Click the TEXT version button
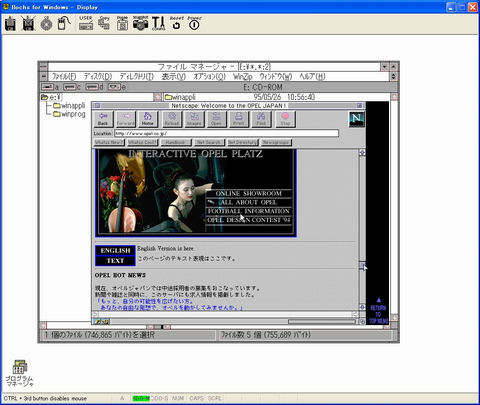The width and height of the screenshot is (480, 405). [x=115, y=261]
